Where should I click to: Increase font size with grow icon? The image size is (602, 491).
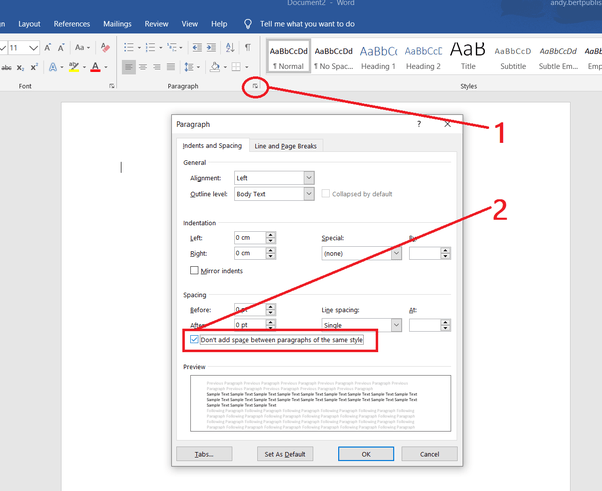(48, 48)
